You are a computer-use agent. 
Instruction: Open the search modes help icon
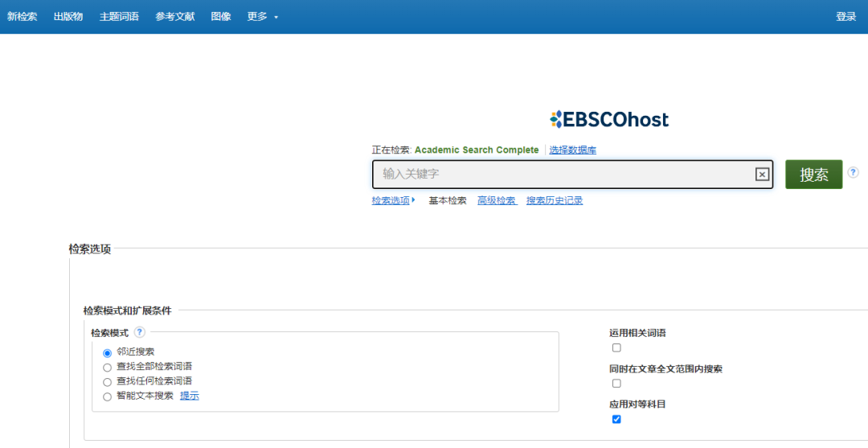(x=140, y=332)
